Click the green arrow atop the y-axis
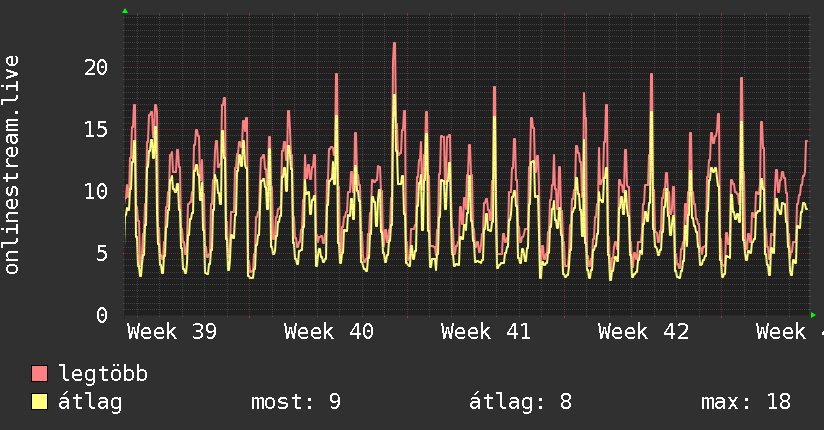824x430 pixels. [125, 11]
